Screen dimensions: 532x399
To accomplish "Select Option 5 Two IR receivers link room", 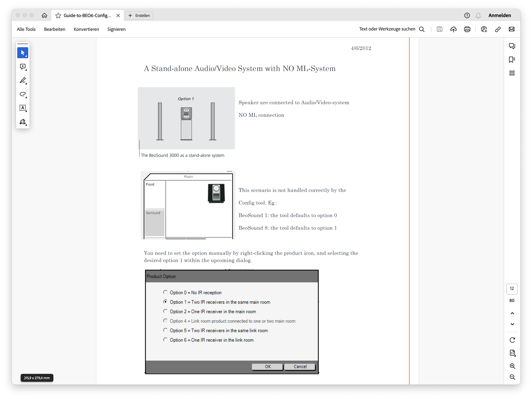I will pos(165,330).
